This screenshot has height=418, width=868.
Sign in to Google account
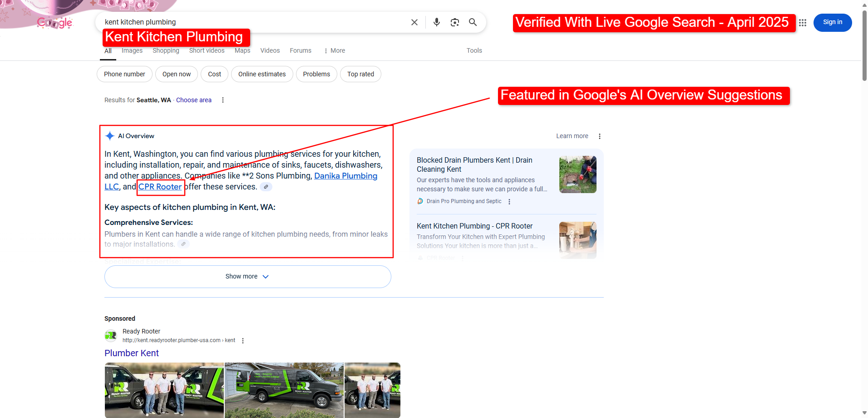point(832,22)
